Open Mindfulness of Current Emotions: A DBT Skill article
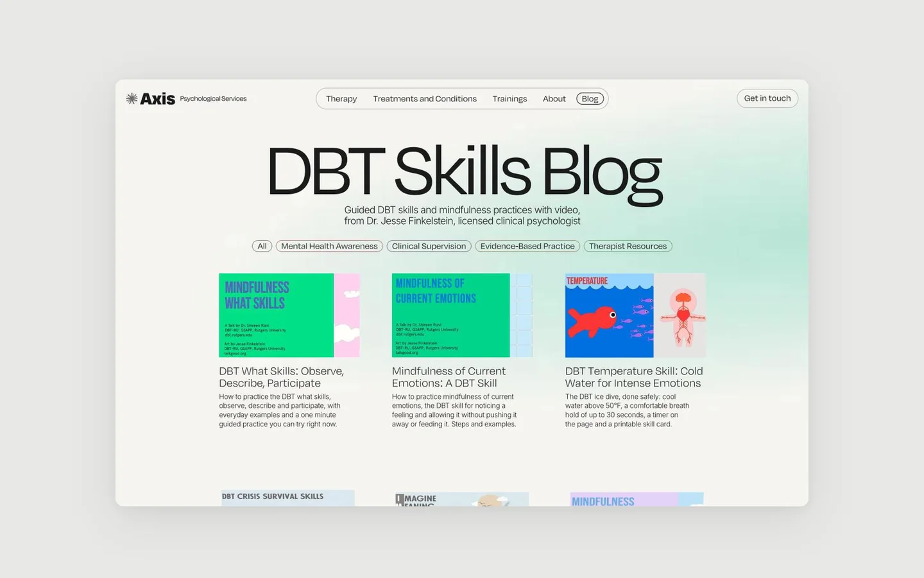924x578 pixels. [449, 377]
